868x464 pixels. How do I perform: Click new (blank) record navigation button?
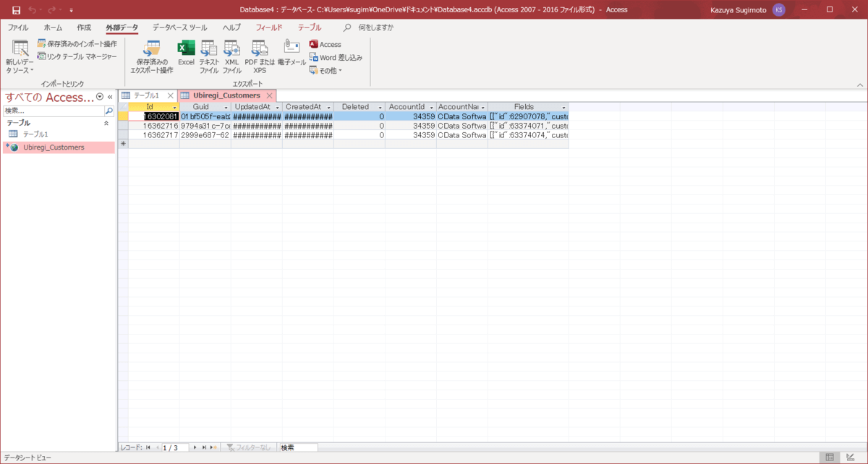click(x=213, y=447)
